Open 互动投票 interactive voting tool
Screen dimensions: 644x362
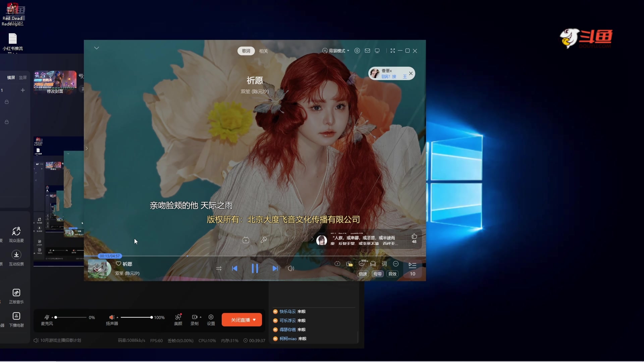click(x=16, y=258)
